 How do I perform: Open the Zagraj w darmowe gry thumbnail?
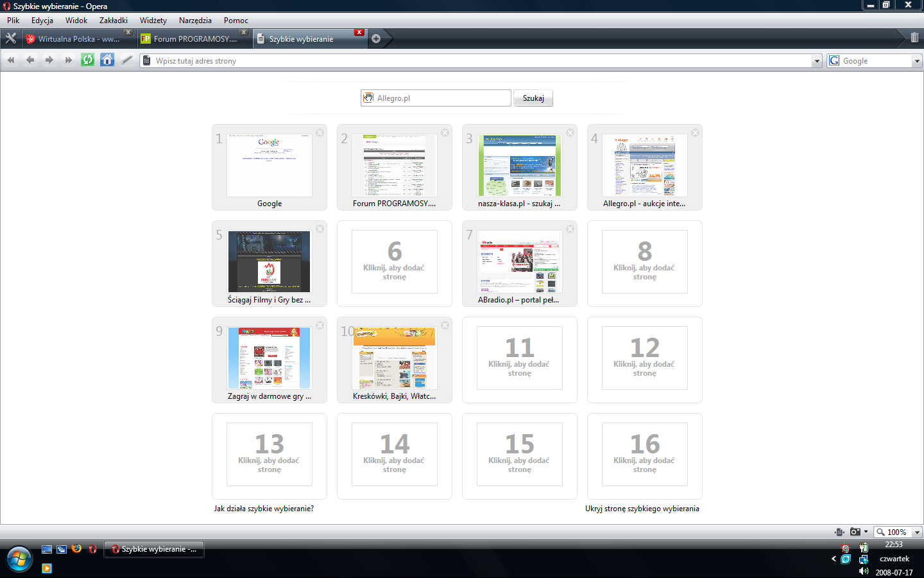tap(269, 358)
